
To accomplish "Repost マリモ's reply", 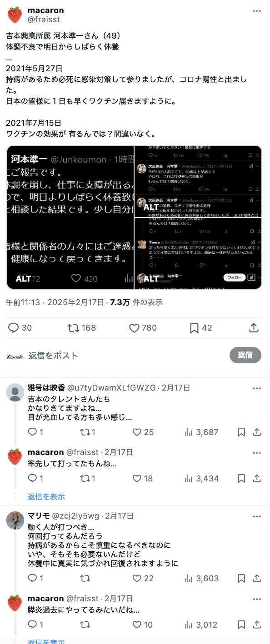I will [85, 578].
